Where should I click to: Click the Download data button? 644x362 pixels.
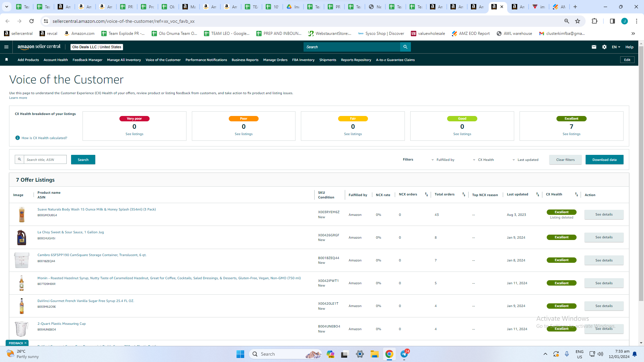[x=604, y=160]
